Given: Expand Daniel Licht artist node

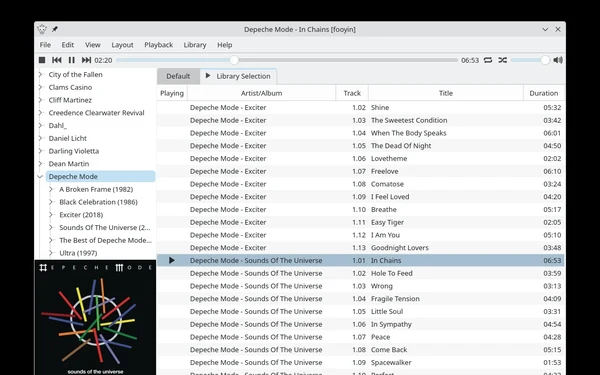Looking at the screenshot, I should pyautogui.click(x=40, y=138).
